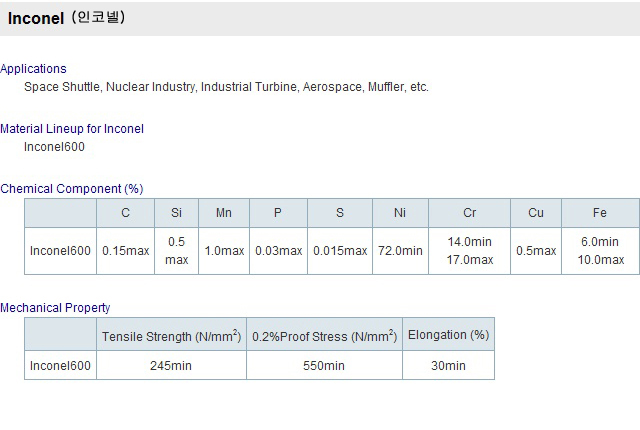The image size is (640, 430).
Task: Click the 550min proof stress value
Action: pyautogui.click(x=324, y=366)
